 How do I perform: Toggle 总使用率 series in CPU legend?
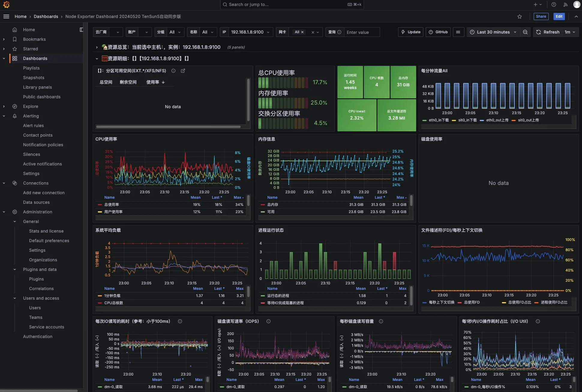point(112,205)
